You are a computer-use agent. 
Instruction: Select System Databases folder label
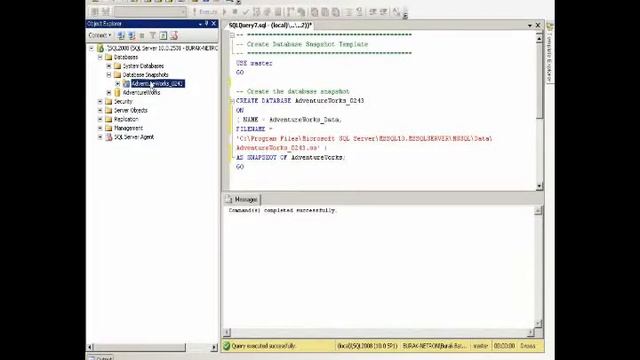pos(143,66)
